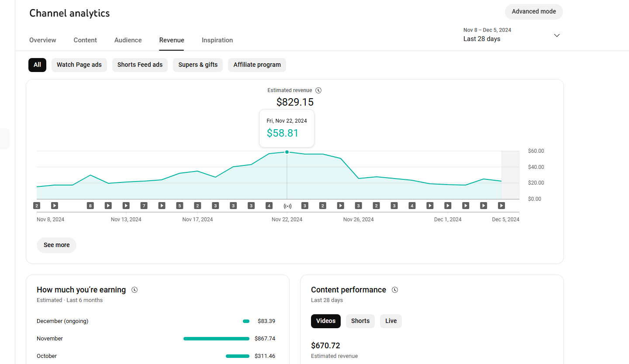629x364 pixels.
Task: Click the live stream marker under Nov 22
Action: point(287,206)
